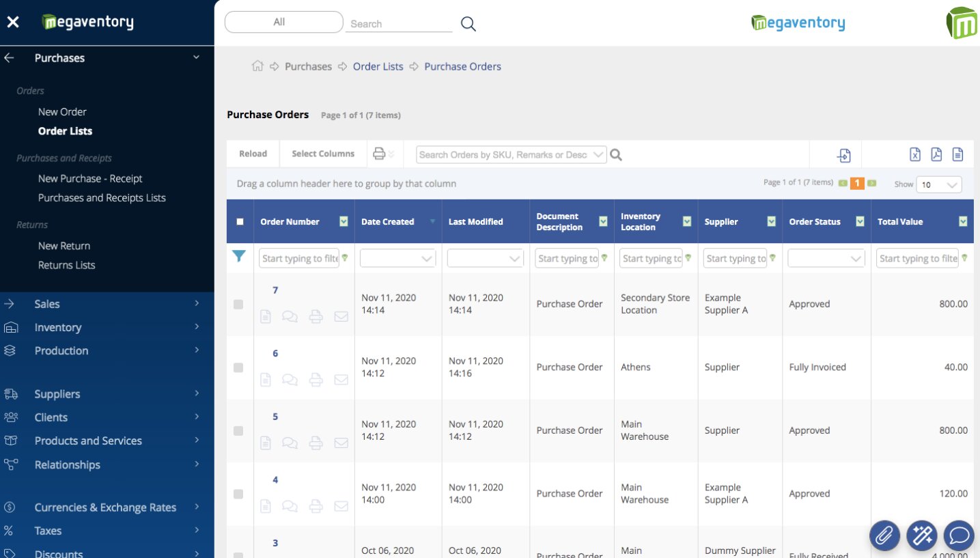Open the Order Status filter dropdown
980x558 pixels.
pos(826,258)
